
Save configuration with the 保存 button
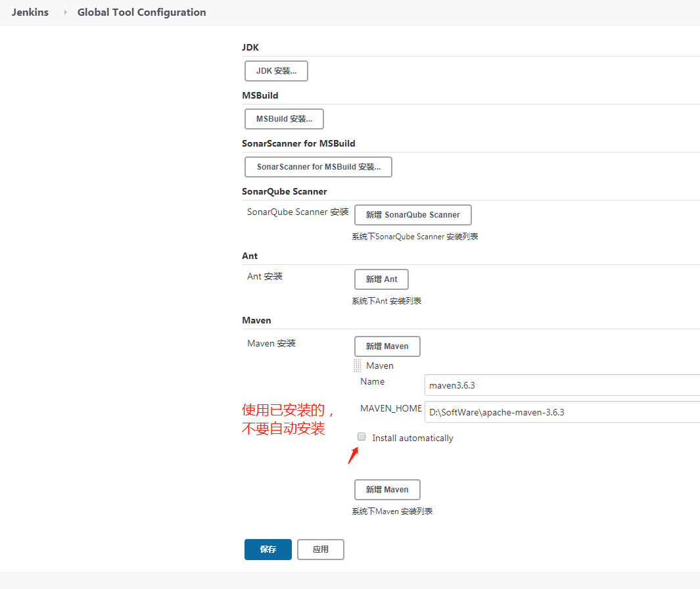click(x=268, y=550)
